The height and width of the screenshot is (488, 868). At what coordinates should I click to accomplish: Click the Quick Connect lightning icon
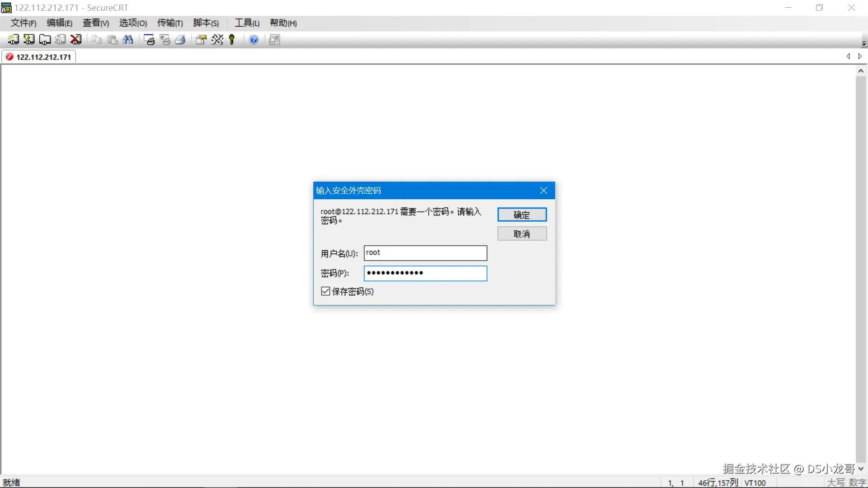coord(29,40)
